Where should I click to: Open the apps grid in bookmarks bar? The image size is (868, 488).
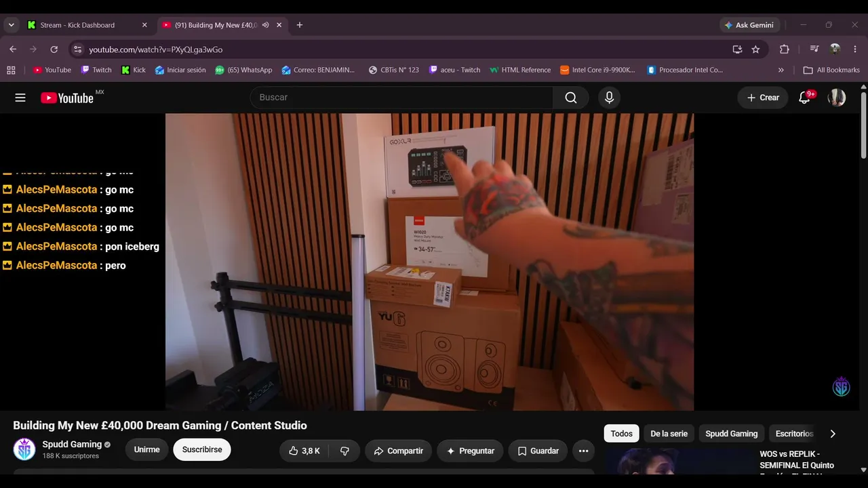click(11, 70)
